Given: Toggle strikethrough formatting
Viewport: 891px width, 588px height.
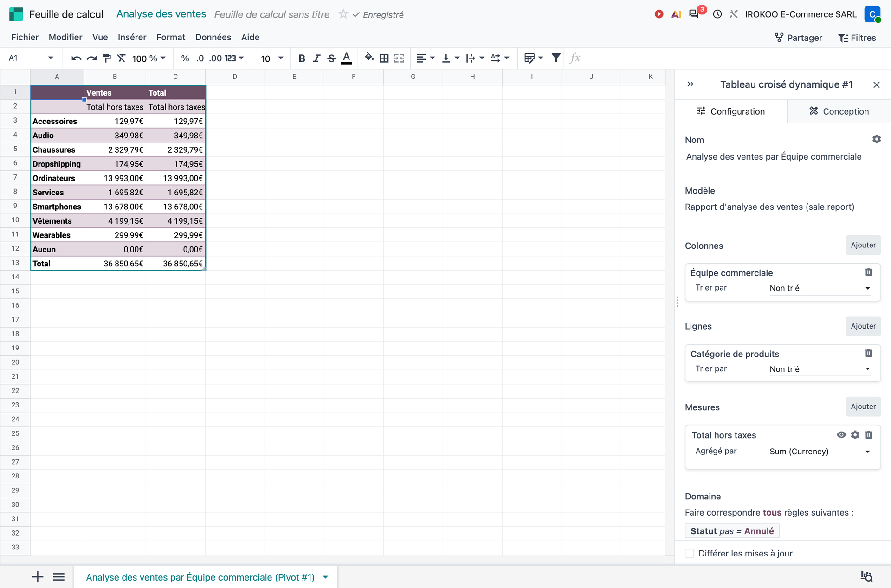Looking at the screenshot, I should point(331,58).
